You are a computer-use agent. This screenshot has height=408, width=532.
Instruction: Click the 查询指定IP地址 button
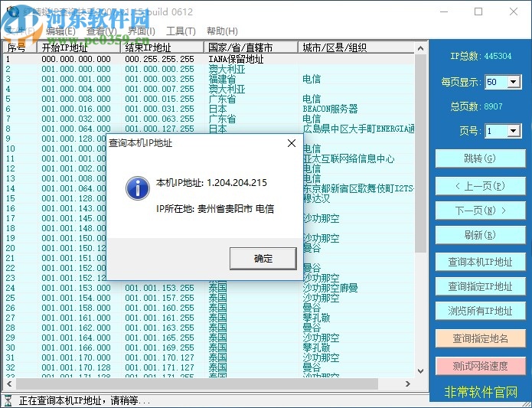pyautogui.click(x=480, y=286)
